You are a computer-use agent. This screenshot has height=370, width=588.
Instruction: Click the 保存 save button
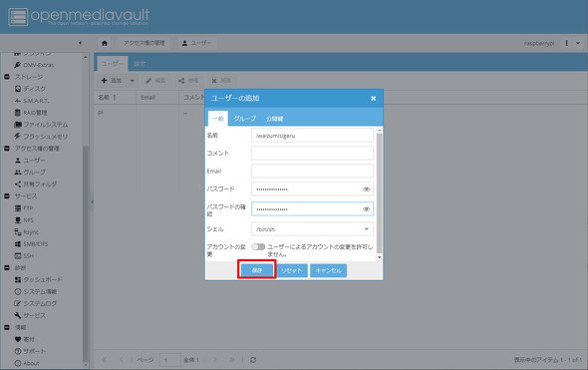[257, 270]
